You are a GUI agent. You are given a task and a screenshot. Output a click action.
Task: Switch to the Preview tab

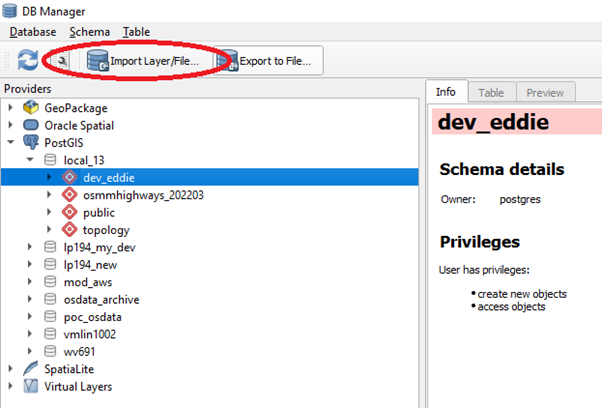(x=545, y=92)
